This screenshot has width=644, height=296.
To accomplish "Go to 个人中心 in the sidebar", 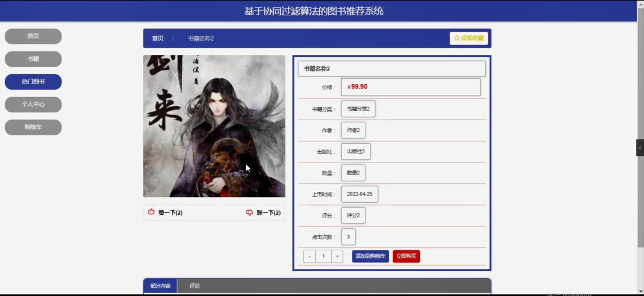I will [x=33, y=105].
